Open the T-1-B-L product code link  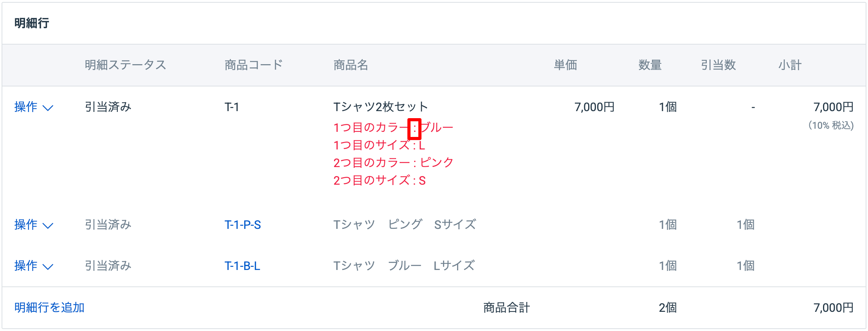click(242, 266)
